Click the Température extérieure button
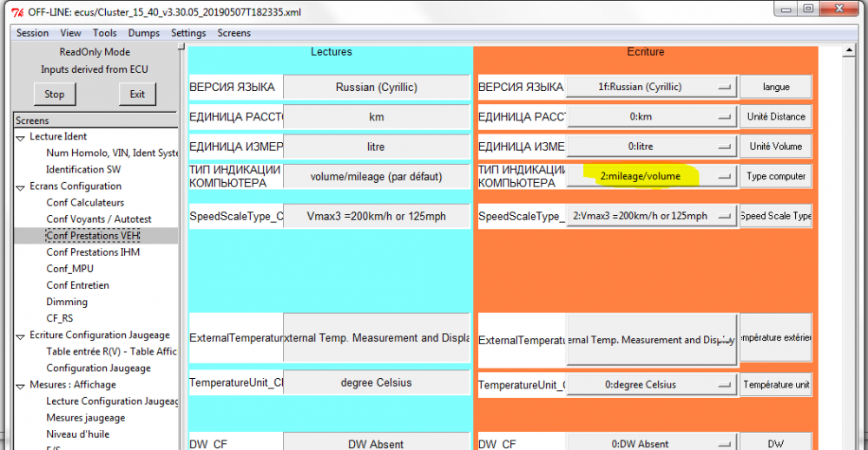The image size is (868, 450). click(775, 338)
